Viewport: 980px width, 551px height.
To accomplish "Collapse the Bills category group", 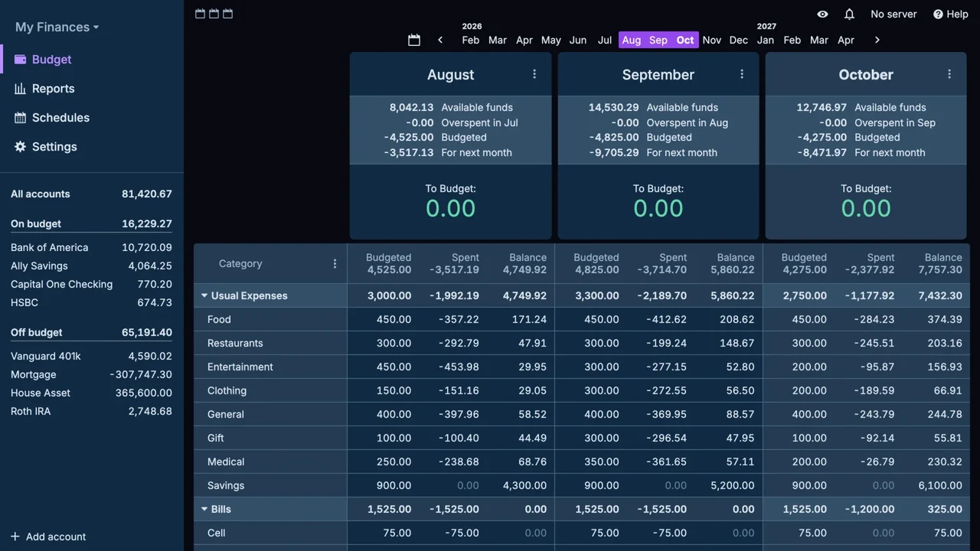I will coord(204,509).
